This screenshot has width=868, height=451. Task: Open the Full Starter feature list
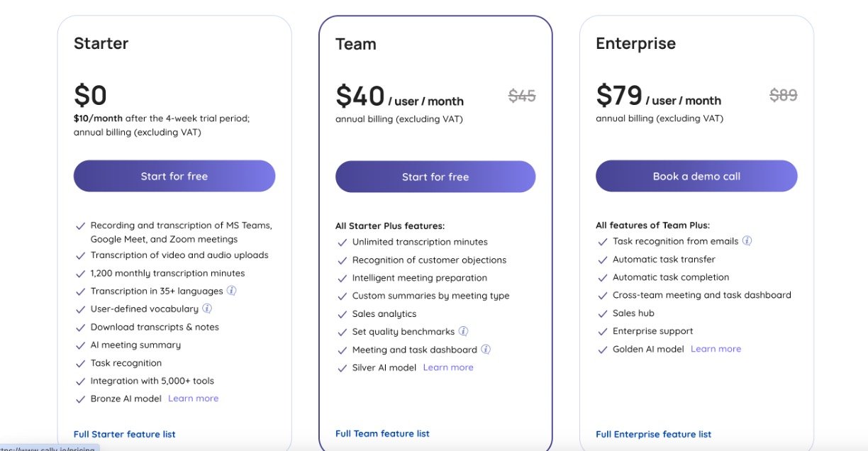125,434
